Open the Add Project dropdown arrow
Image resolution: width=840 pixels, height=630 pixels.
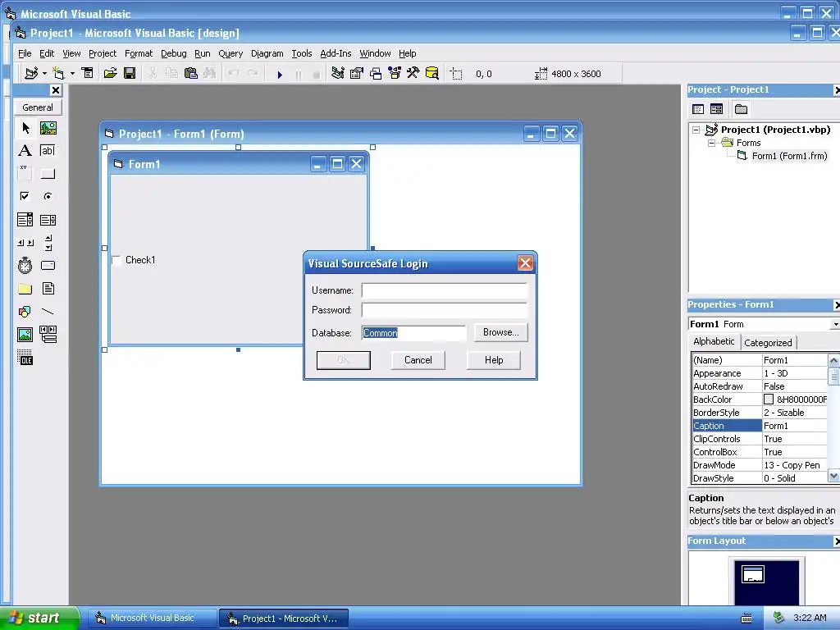(44, 73)
